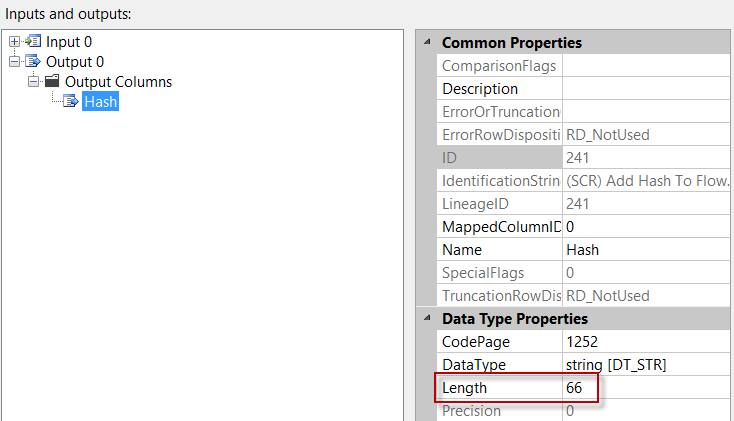This screenshot has height=421, width=734.
Task: Open the DataType value dropdown
Action: (x=645, y=365)
